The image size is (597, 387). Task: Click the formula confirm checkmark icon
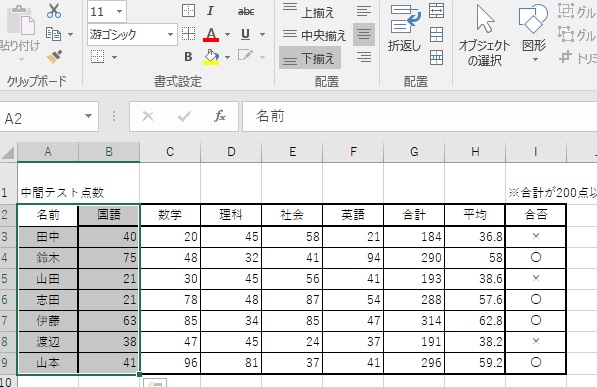(184, 116)
